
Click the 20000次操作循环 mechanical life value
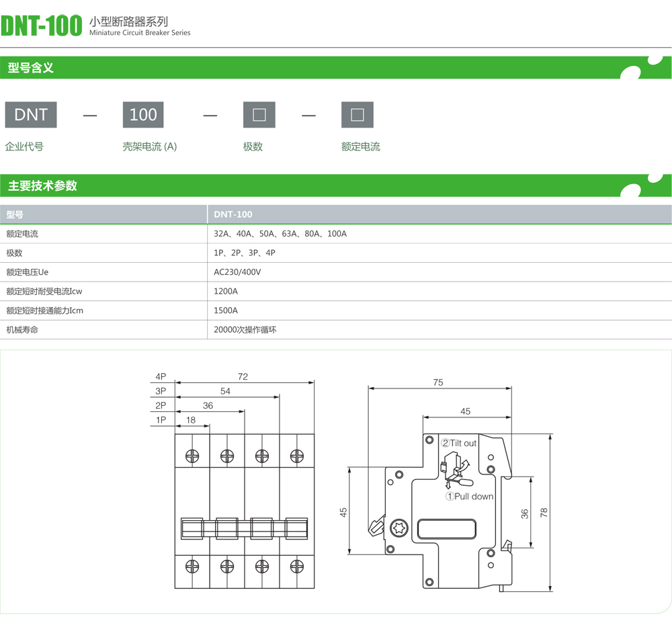click(x=245, y=330)
